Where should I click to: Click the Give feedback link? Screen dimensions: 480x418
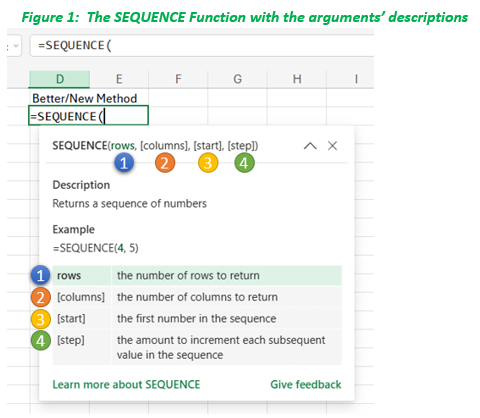coord(306,384)
